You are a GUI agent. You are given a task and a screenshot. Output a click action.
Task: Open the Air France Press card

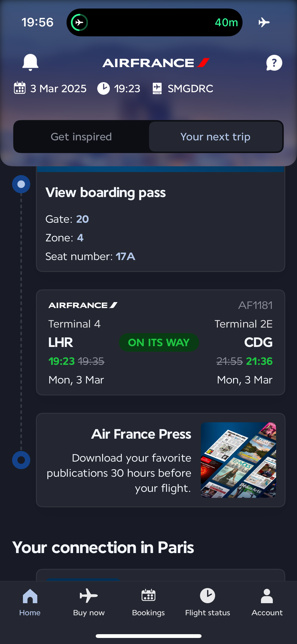[x=160, y=460]
